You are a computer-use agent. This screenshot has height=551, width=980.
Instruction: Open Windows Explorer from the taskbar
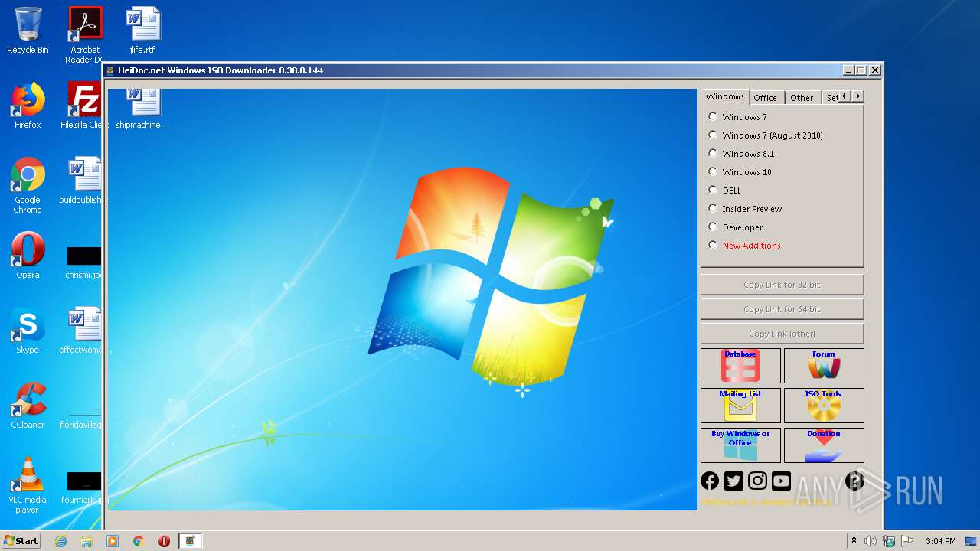coord(87,541)
